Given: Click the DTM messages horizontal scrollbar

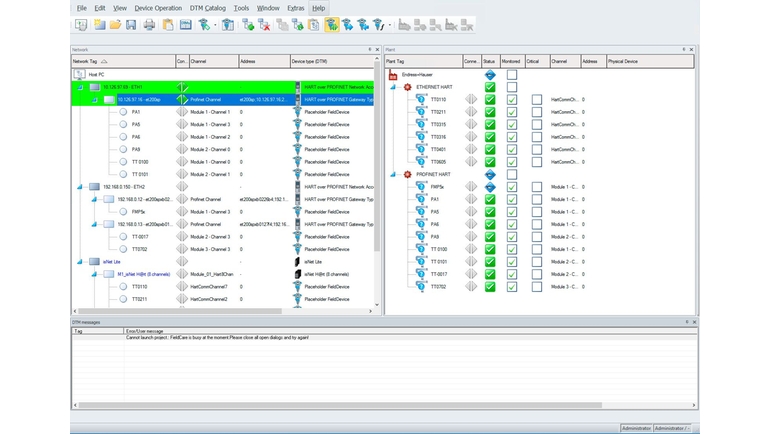Looking at the screenshot, I should click(x=340, y=405).
